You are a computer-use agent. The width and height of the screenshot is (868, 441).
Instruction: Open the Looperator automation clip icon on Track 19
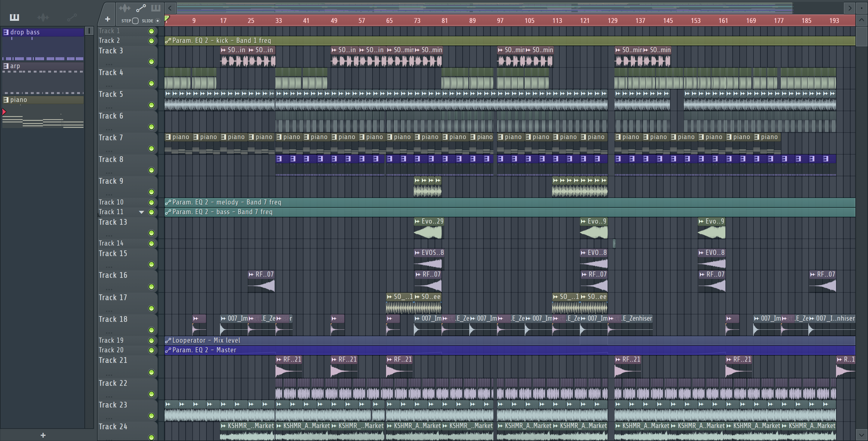[x=168, y=341]
